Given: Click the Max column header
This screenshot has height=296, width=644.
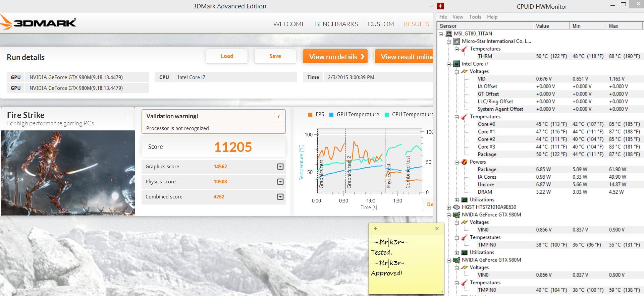Looking at the screenshot, I should (625, 26).
